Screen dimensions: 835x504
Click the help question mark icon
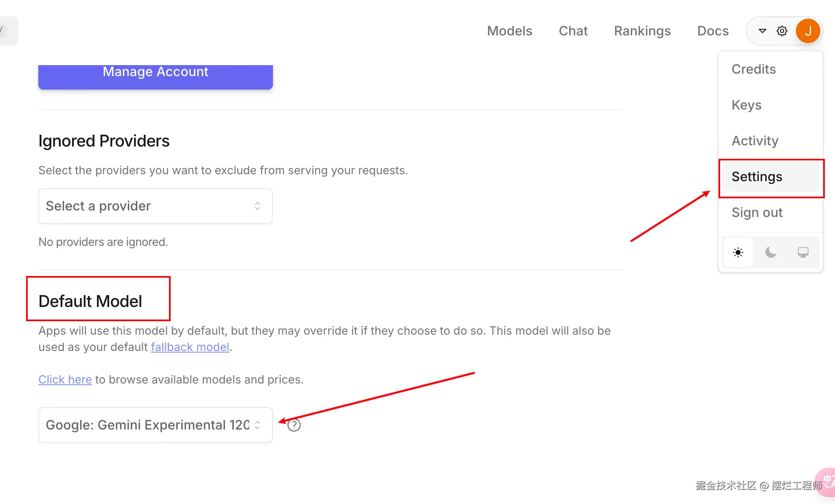coord(294,425)
